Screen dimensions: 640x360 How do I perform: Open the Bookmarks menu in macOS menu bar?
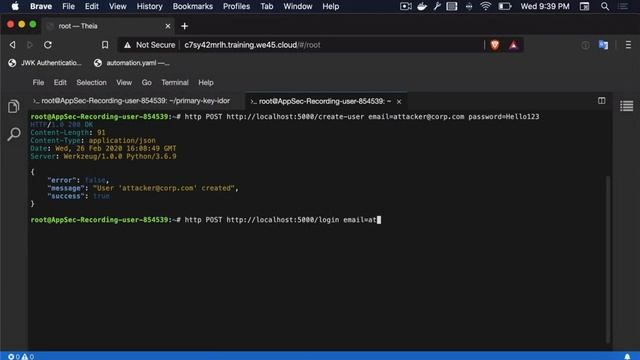coord(193,6)
